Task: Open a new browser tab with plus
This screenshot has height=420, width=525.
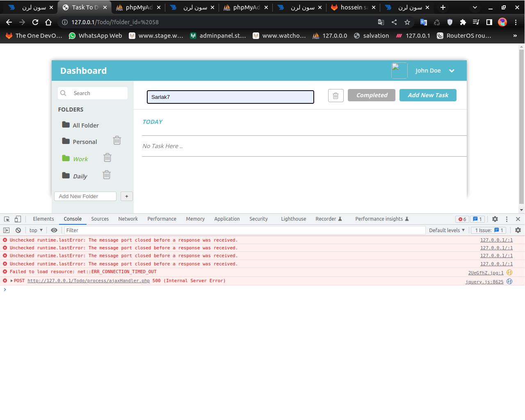Action: tap(443, 7)
